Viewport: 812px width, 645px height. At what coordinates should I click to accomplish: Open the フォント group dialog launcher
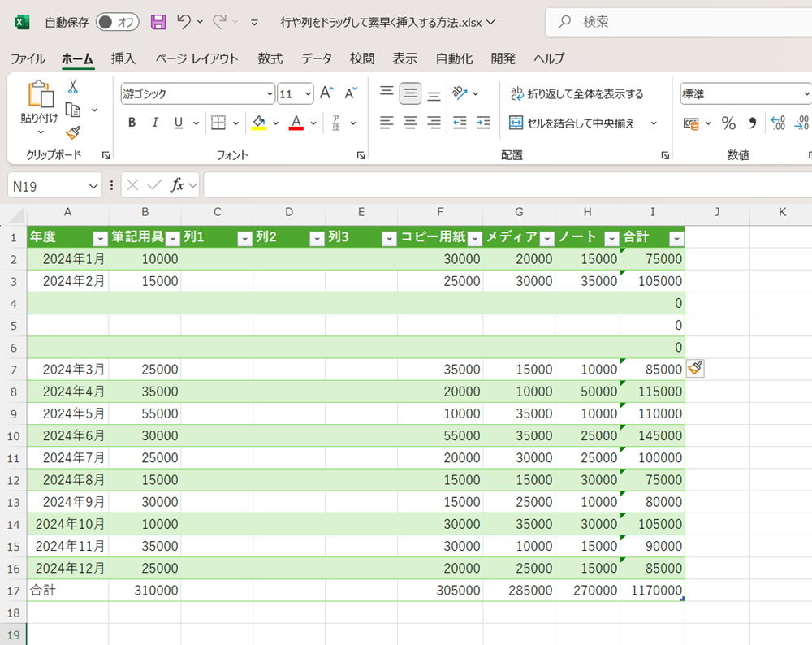pyautogui.click(x=361, y=155)
